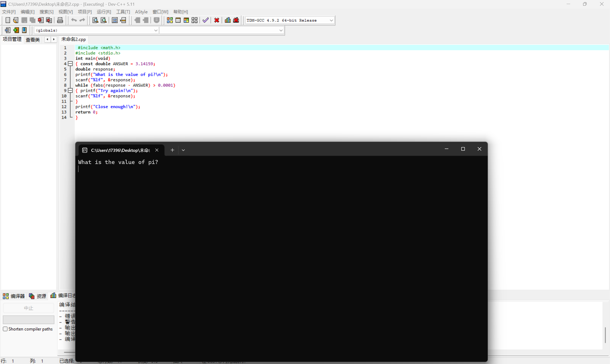The width and height of the screenshot is (610, 364).
Task: Open the 运行[R] menu
Action: [x=104, y=12]
